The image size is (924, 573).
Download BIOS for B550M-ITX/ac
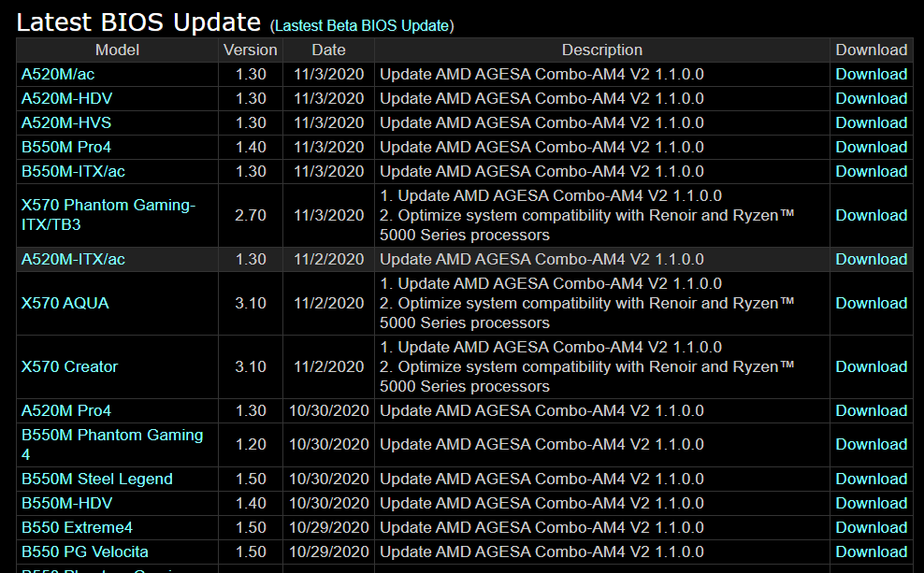[871, 171]
